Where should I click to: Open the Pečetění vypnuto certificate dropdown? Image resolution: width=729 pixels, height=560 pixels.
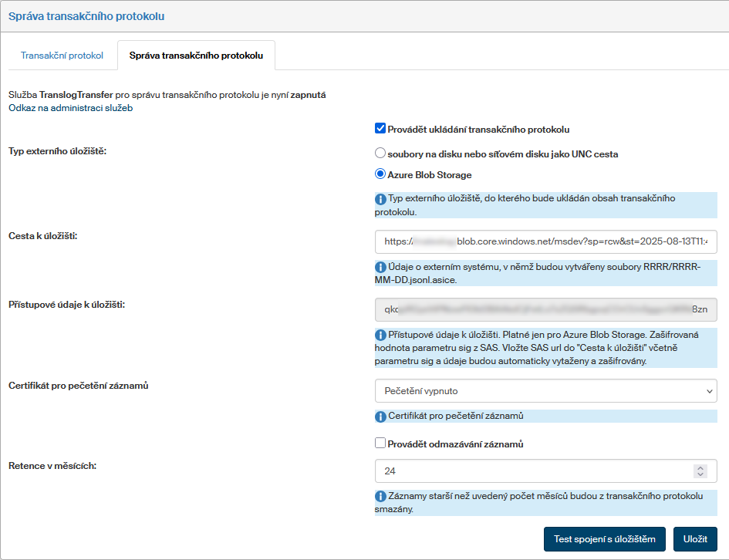coord(545,391)
